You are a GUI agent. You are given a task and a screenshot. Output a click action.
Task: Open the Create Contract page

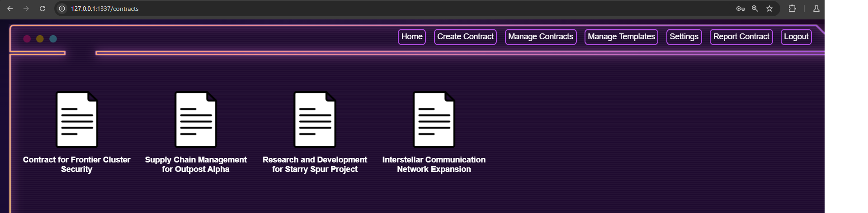[x=465, y=37]
